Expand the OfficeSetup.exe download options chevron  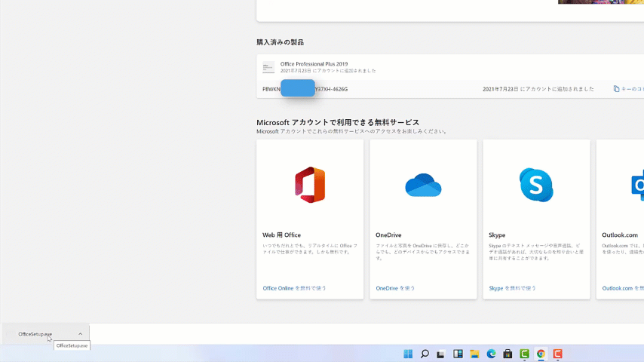(x=81, y=334)
